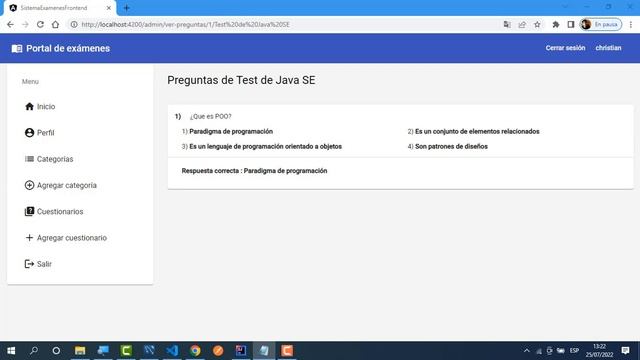The width and height of the screenshot is (640, 360).
Task: Open the Chrome three-dot menu
Action: tap(631, 24)
